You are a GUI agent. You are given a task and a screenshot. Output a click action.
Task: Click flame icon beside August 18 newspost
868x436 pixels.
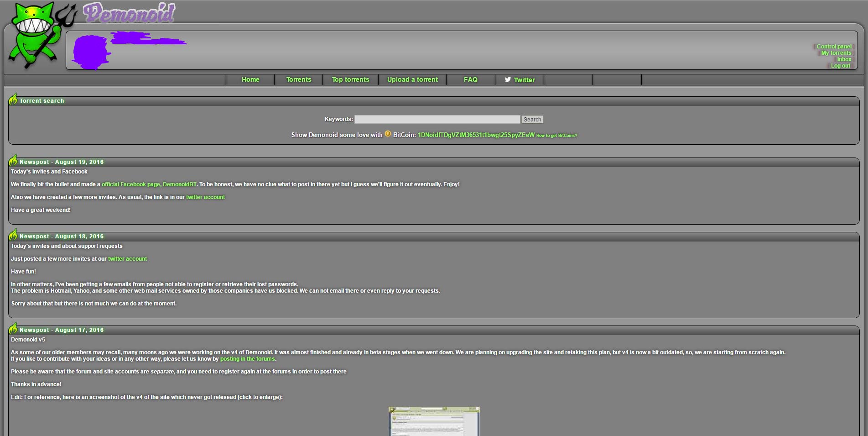point(13,235)
